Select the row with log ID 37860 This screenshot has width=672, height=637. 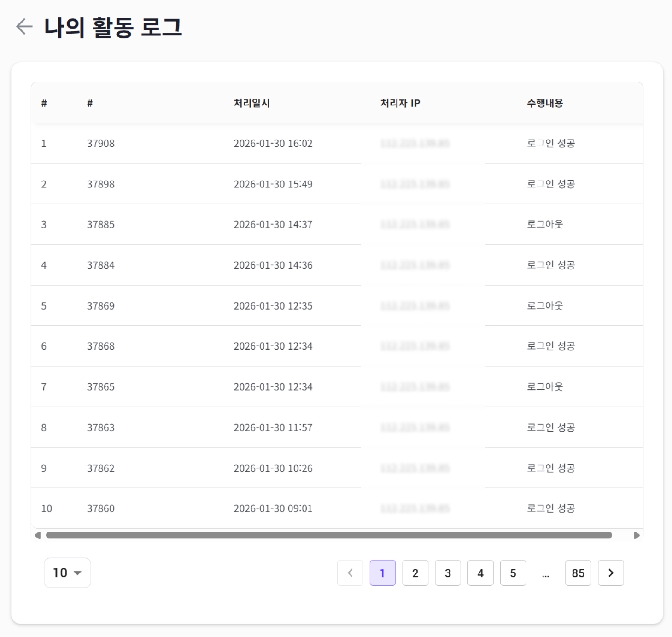point(101,508)
